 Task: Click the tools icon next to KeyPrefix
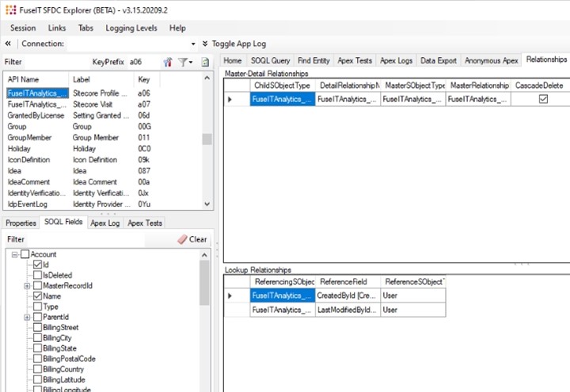168,63
